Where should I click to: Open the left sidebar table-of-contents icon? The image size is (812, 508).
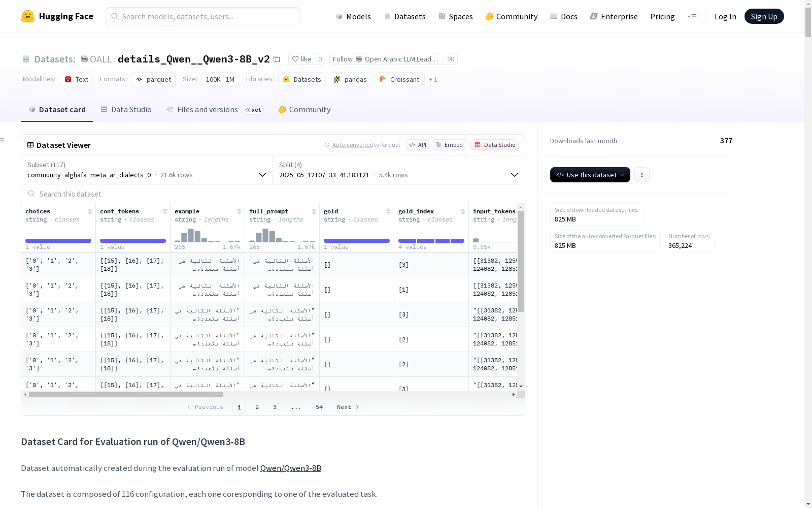tap(3, 140)
